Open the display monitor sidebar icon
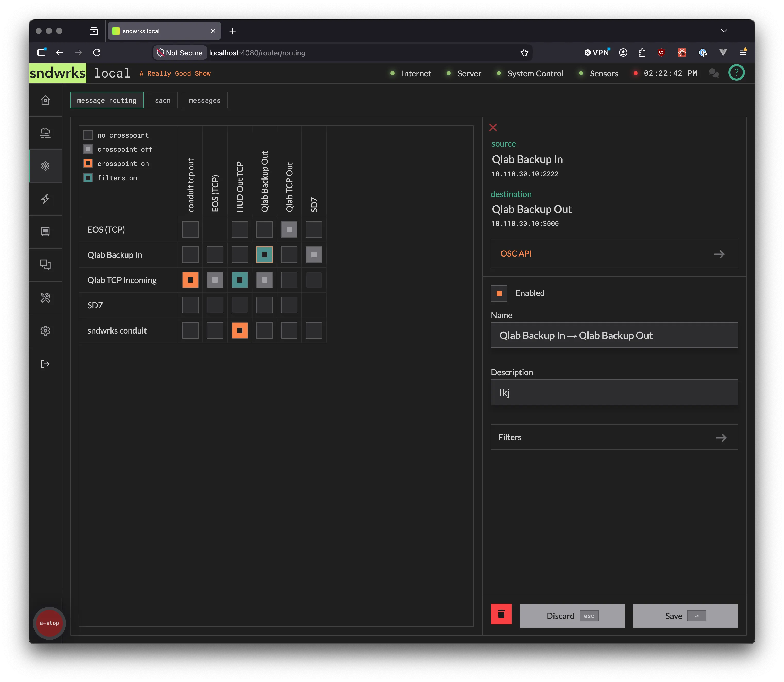Screen dimensions: 784x682 45,232
